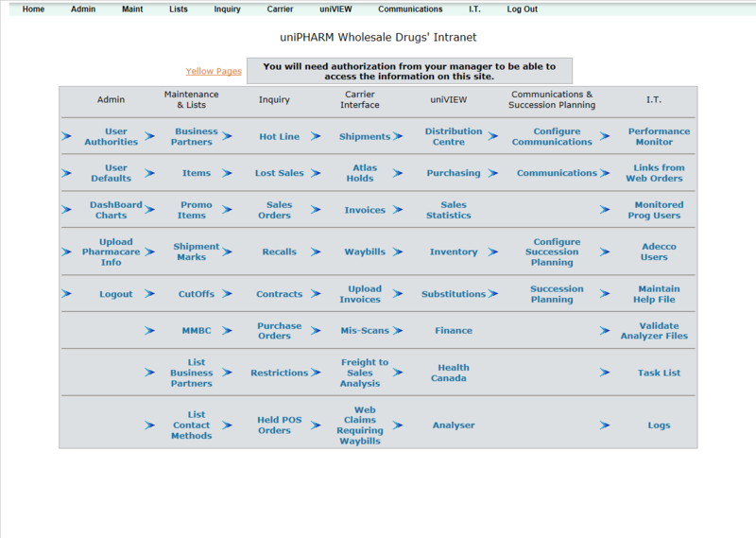Image resolution: width=756 pixels, height=538 pixels.
Task: Open the Finance link
Action: tap(454, 331)
